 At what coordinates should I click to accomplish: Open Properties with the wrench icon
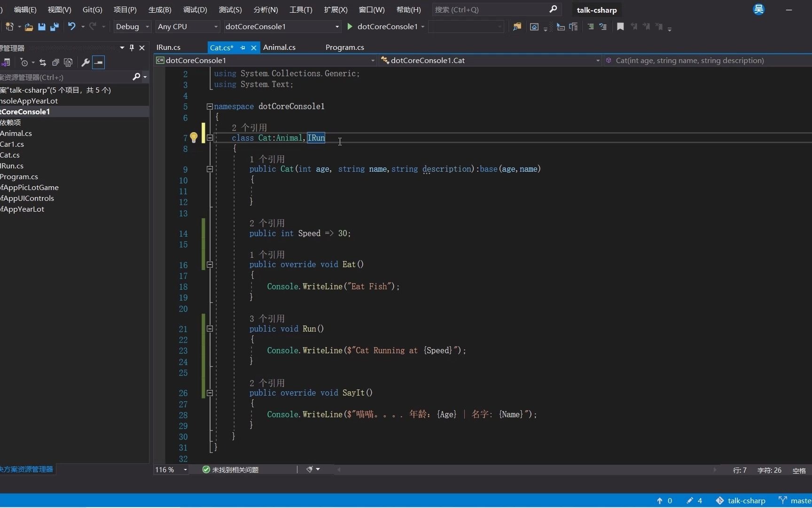pos(86,63)
